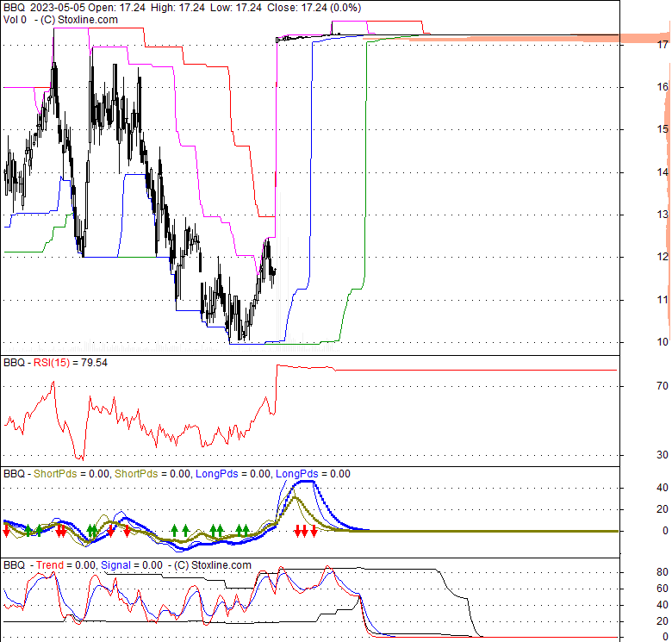This screenshot has height=642, width=672.
Task: Click the "Close: 17.24 (0.0%)" header text
Action: coord(314,8)
